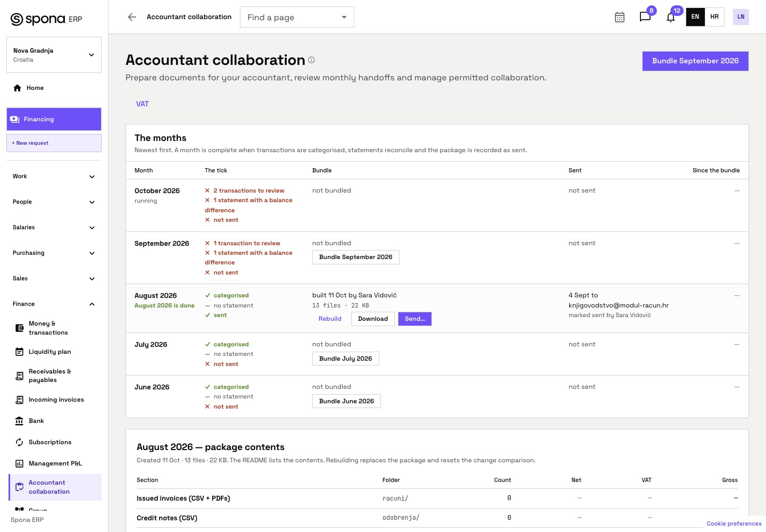The width and height of the screenshot is (766, 532).
Task: Open the notifications bell icon
Action: pyautogui.click(x=671, y=17)
